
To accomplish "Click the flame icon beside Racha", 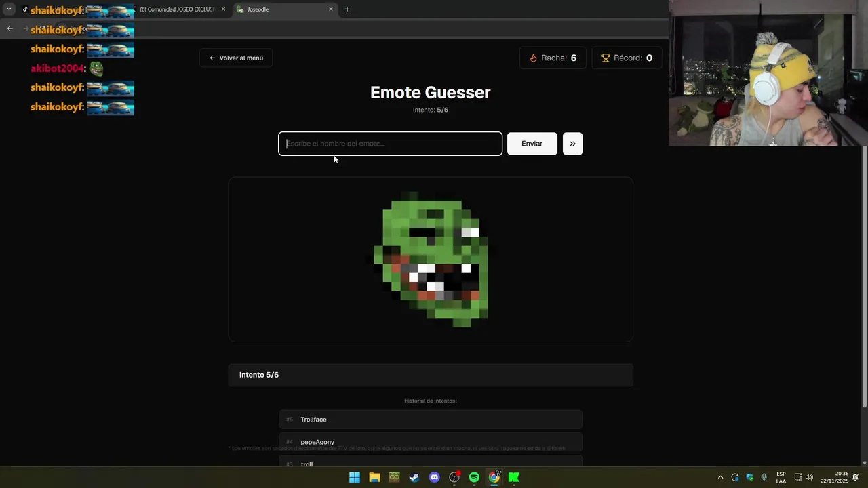I will [x=533, y=58].
